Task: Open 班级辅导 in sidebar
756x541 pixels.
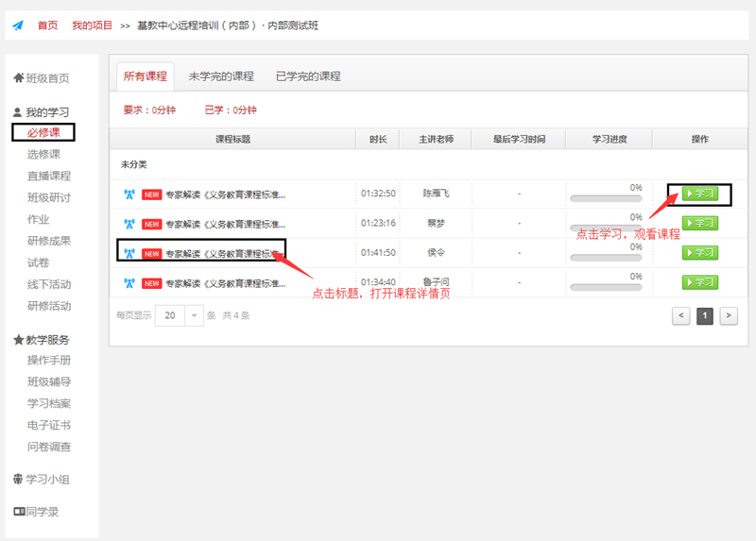Action: click(49, 381)
